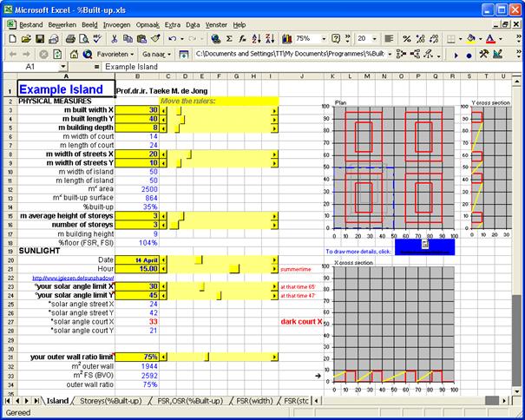This screenshot has height=420, width=525.
Task: Run the spelling check icon
Action: (x=97, y=39)
